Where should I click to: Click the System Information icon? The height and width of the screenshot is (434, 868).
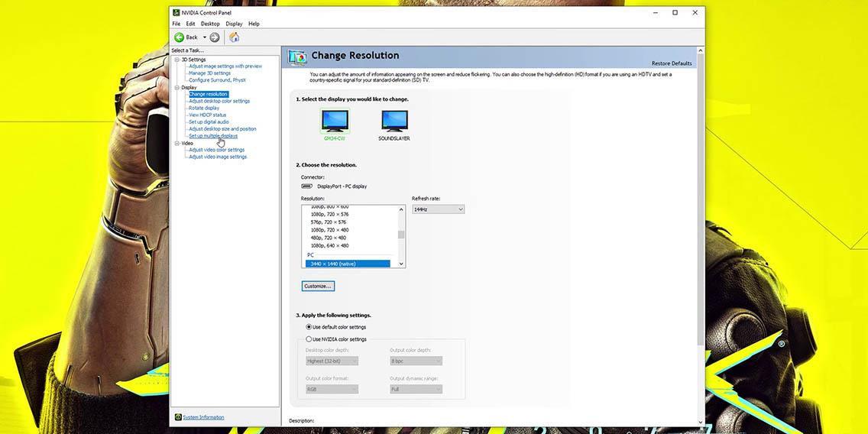(178, 417)
